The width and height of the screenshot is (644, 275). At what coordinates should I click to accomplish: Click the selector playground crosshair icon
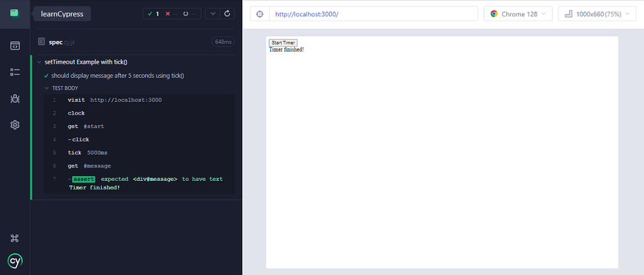click(x=260, y=14)
